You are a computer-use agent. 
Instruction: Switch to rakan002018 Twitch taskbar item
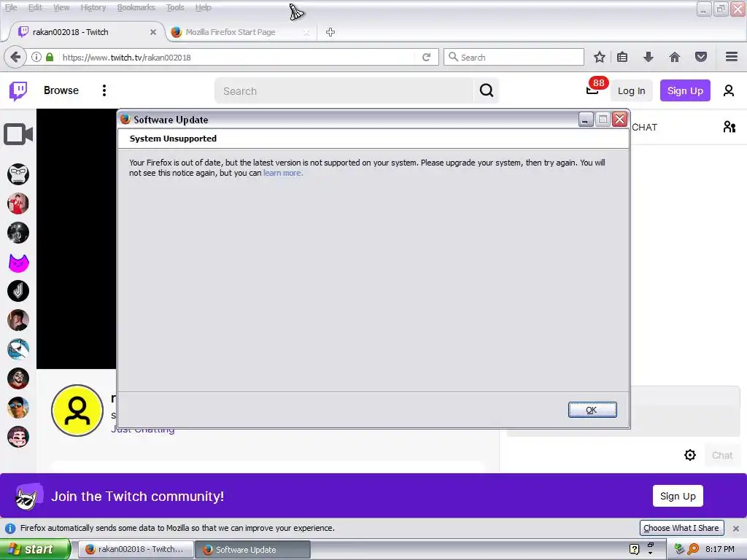click(x=136, y=549)
